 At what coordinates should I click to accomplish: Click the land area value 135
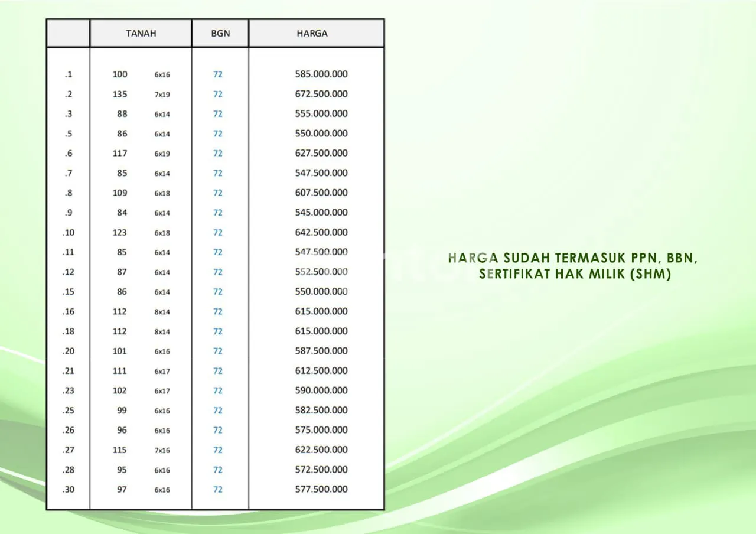point(120,94)
